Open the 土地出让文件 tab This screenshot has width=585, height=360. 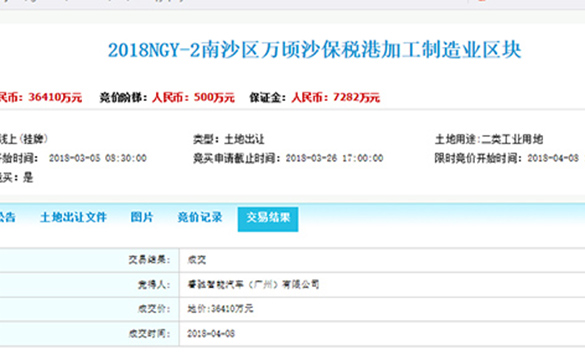[x=73, y=217]
